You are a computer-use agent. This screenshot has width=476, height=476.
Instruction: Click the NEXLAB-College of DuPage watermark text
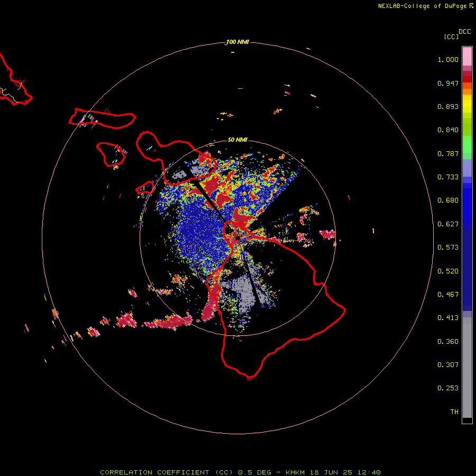[x=425, y=6]
